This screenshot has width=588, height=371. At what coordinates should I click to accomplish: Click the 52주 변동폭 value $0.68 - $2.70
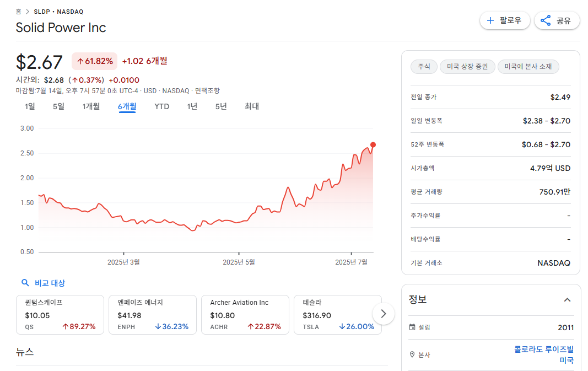(546, 144)
